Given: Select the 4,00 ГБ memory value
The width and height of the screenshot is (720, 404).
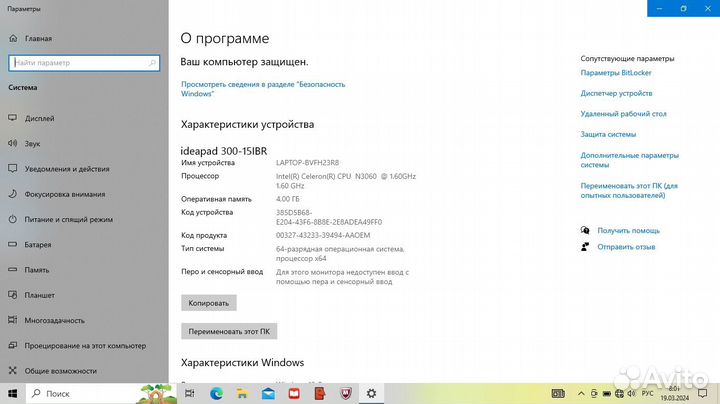Looking at the screenshot, I should pos(287,199).
